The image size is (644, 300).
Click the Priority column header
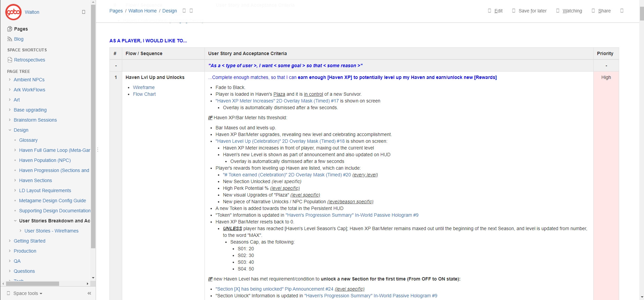point(605,53)
